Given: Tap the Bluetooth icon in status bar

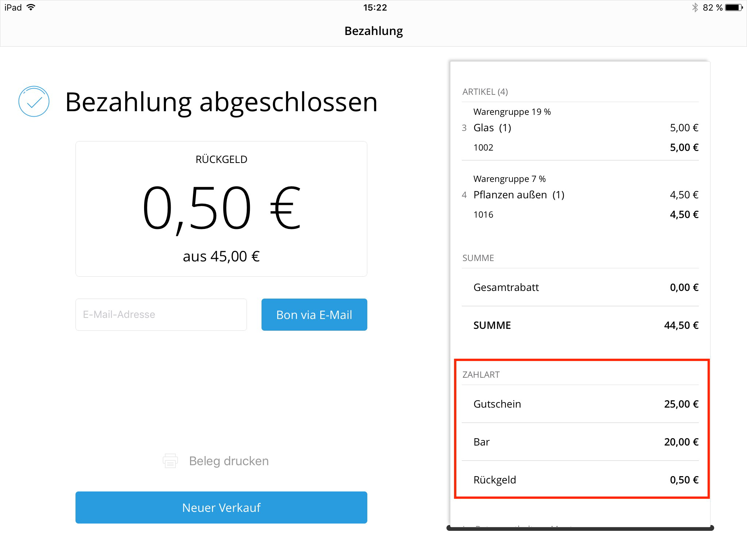Looking at the screenshot, I should 695,7.
